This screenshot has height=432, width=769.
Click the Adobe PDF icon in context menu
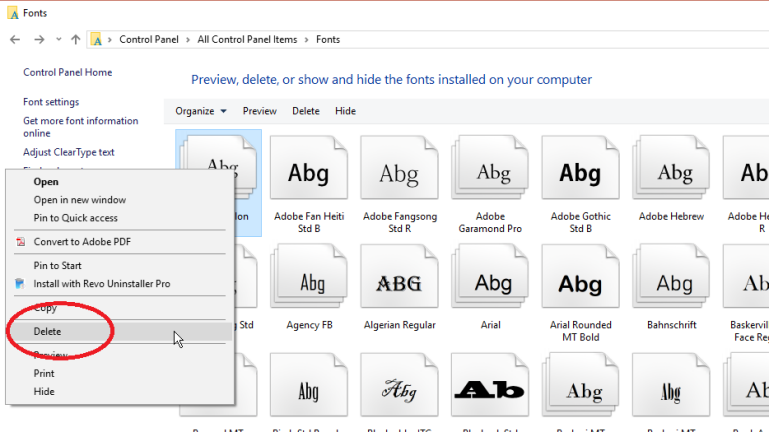click(x=21, y=242)
